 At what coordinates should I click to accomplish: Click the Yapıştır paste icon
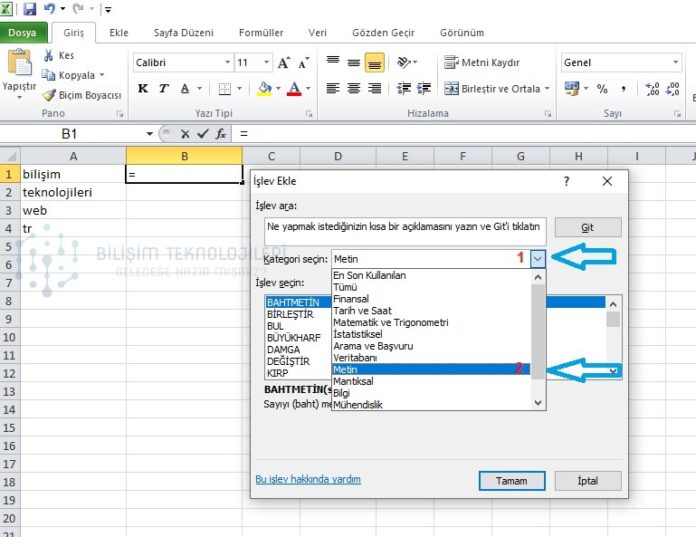[19, 63]
